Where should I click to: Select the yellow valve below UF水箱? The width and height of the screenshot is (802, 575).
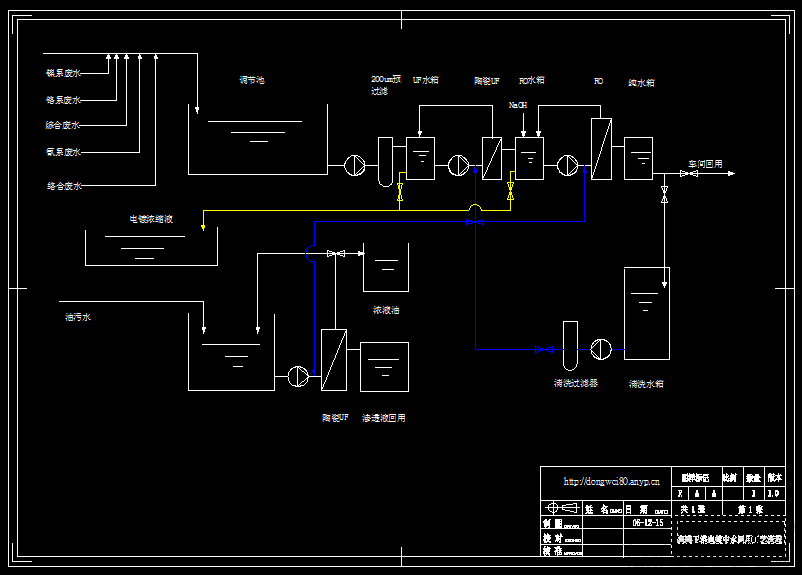(x=400, y=192)
